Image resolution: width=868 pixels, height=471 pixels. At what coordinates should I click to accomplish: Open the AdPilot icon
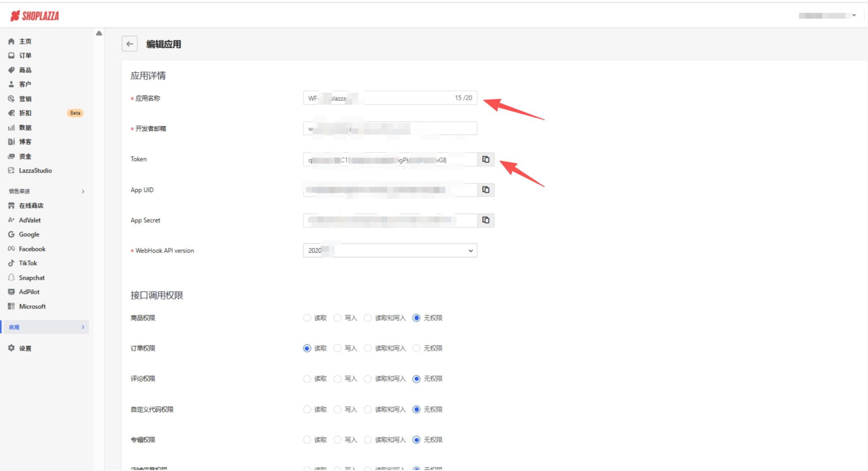pyautogui.click(x=11, y=292)
